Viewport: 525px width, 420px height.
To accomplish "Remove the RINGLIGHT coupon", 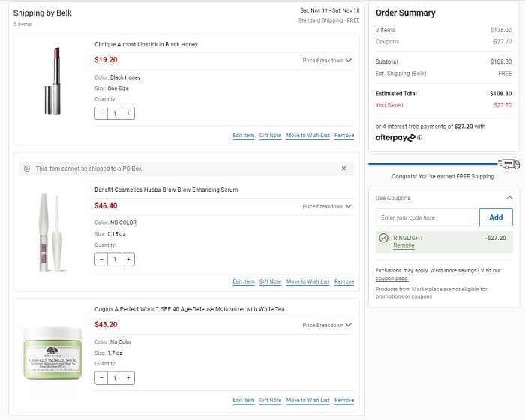I will tap(403, 245).
